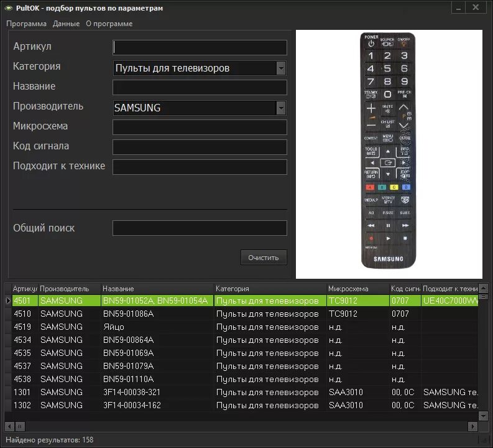
Task: Click the UE40C7000 cell in row 4501
Action: (x=449, y=301)
